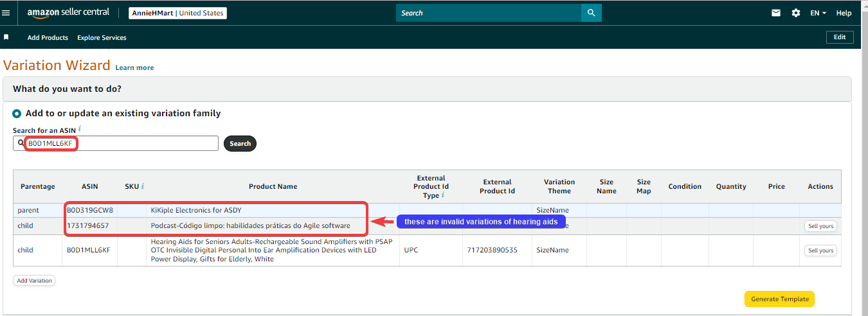Screen dimensions: 868x316
Task: Click the search magnifier button in header
Action: click(x=591, y=13)
